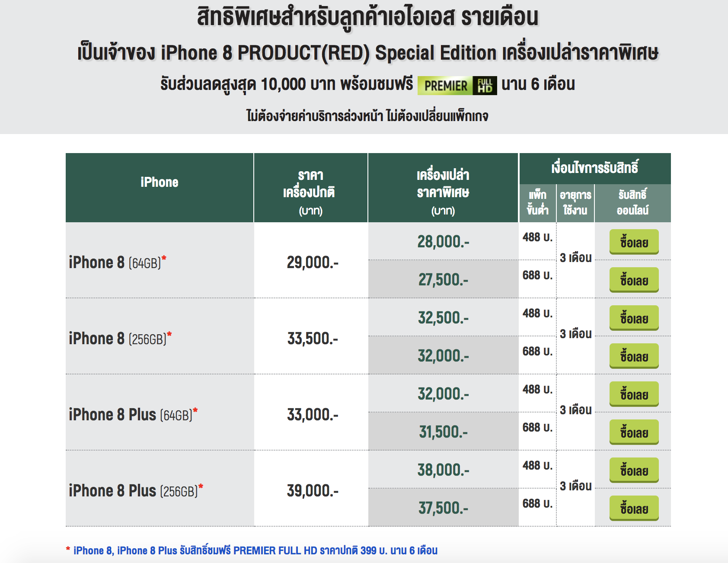Buy iPhone 8 Plus 256GB with 688 package

(x=634, y=508)
